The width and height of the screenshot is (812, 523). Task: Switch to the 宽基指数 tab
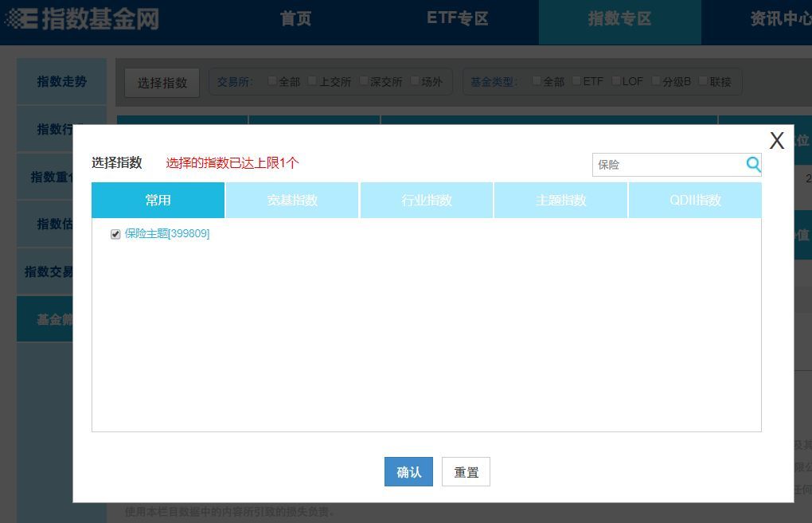292,200
